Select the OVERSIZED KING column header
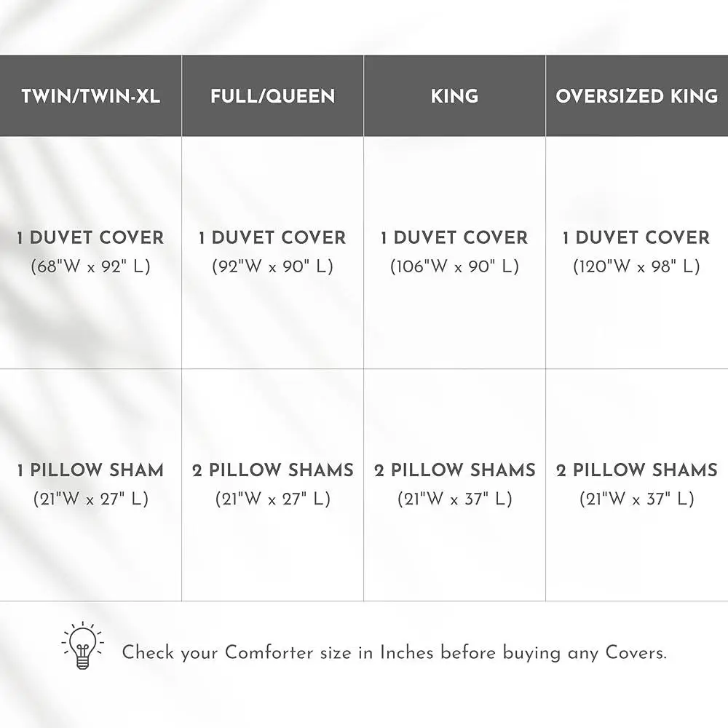728x728 pixels. pos(637,96)
